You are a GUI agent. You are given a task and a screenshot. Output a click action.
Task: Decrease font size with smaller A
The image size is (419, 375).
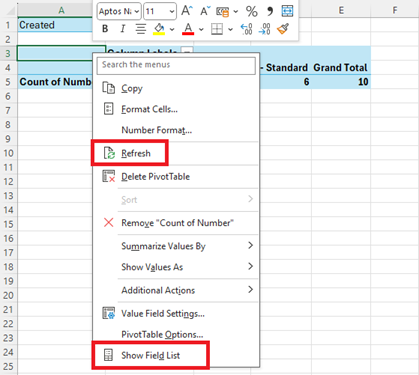pyautogui.click(x=205, y=11)
